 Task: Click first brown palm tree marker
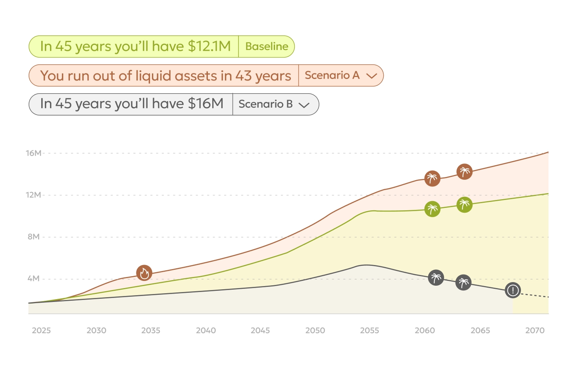tap(432, 179)
